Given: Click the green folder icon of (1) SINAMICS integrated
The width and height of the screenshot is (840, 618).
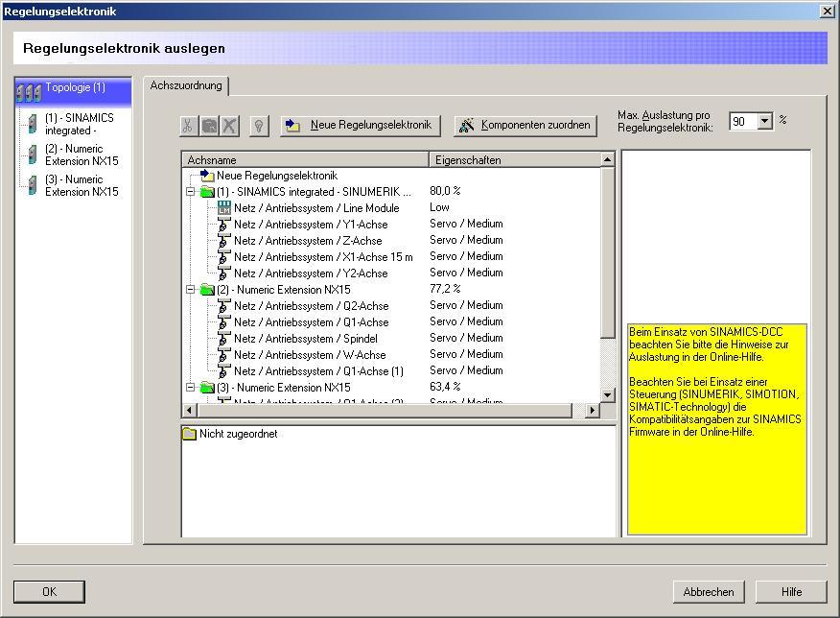Looking at the screenshot, I should (207, 192).
